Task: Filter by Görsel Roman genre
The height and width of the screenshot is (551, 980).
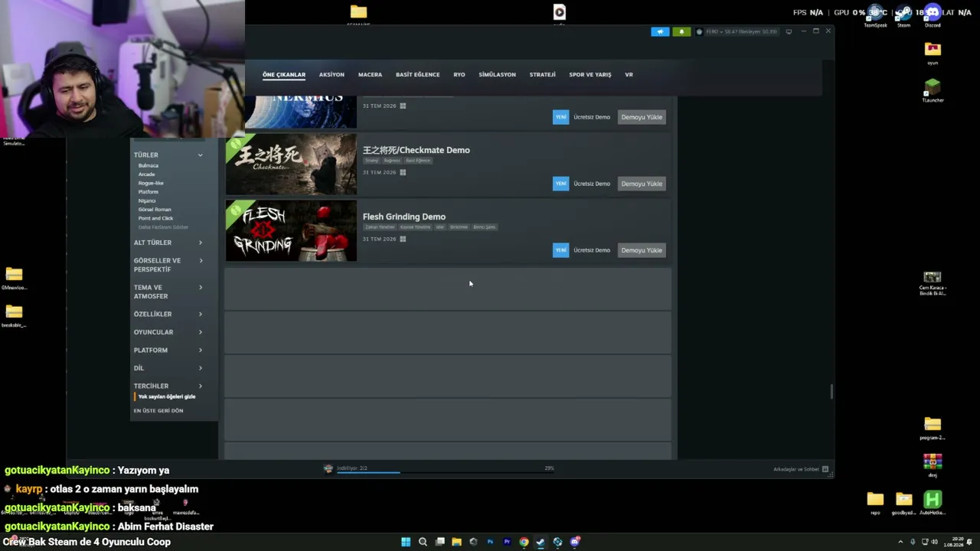Action: point(155,210)
